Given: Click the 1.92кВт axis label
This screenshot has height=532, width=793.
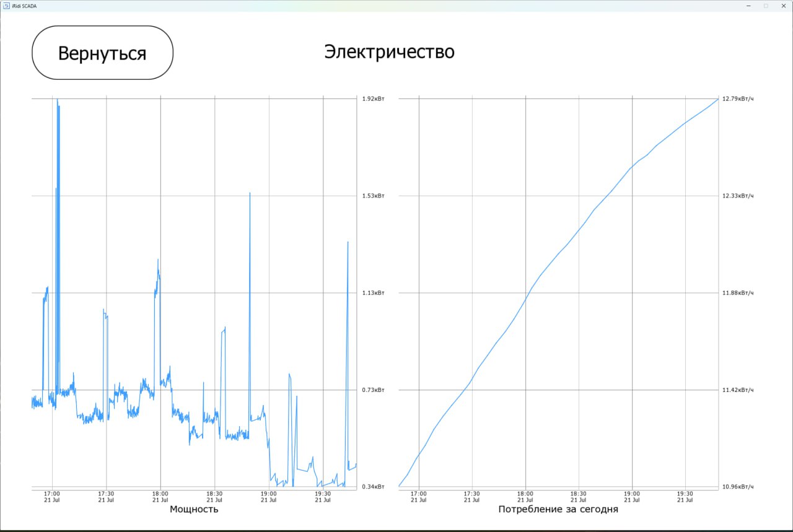Looking at the screenshot, I should 373,98.
